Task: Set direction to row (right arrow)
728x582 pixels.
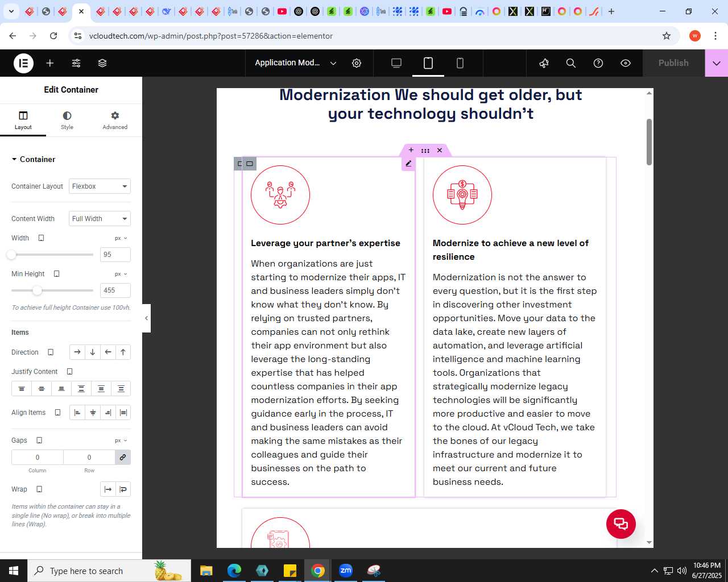Action: [77, 352]
